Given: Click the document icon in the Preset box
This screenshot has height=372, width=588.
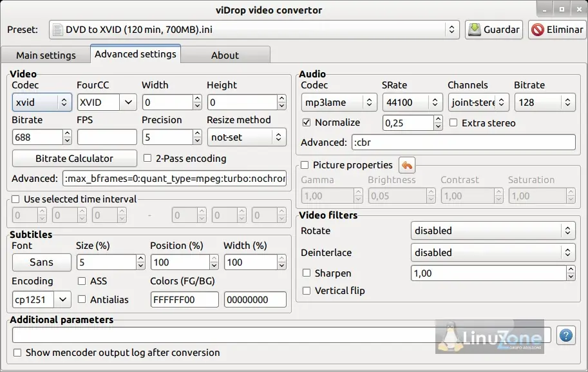Looking at the screenshot, I should point(57,30).
